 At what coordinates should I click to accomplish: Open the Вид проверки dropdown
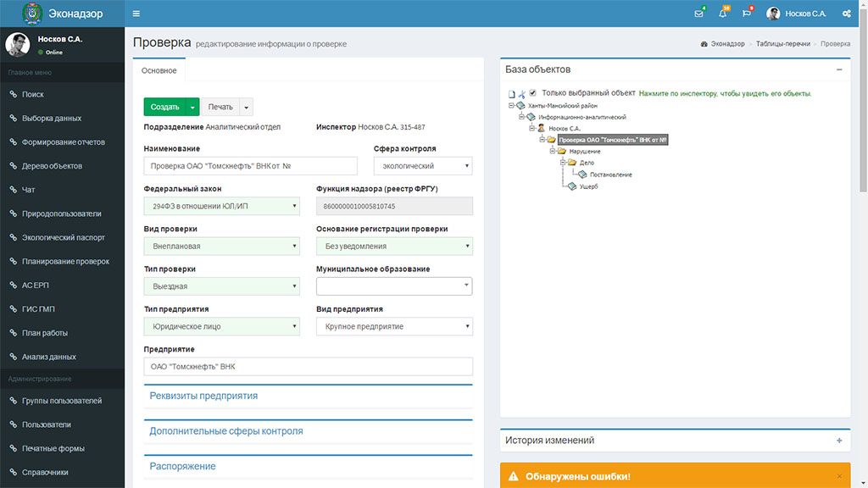(x=221, y=247)
